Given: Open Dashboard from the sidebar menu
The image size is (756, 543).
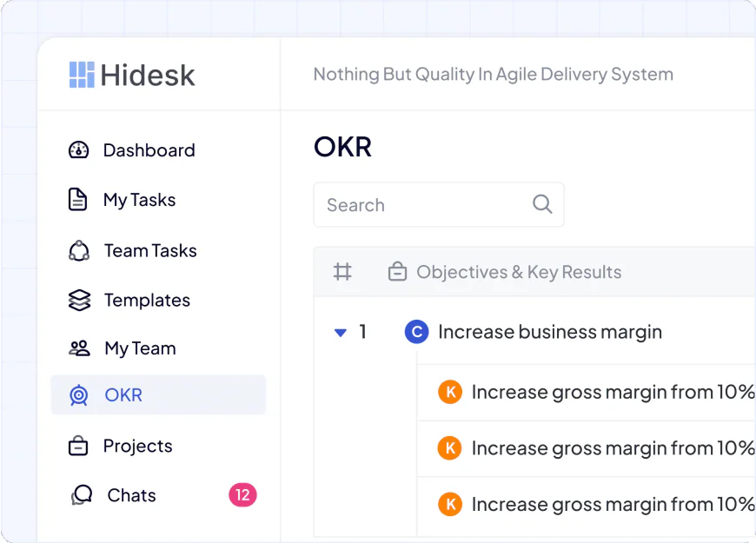Looking at the screenshot, I should tap(149, 149).
